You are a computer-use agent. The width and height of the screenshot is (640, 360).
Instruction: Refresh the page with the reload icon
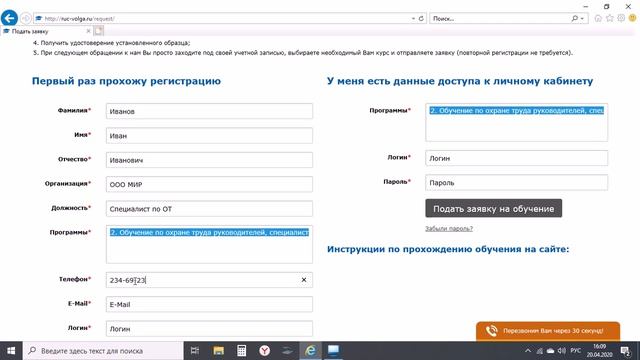click(x=421, y=18)
